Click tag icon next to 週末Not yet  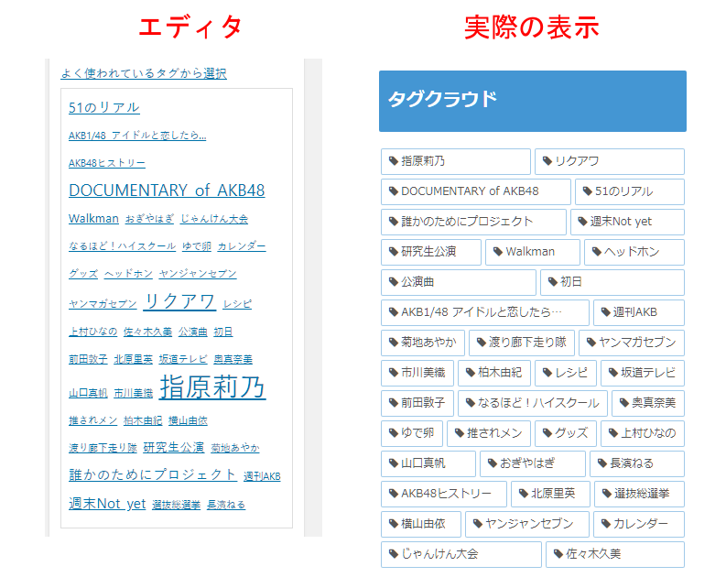click(583, 222)
